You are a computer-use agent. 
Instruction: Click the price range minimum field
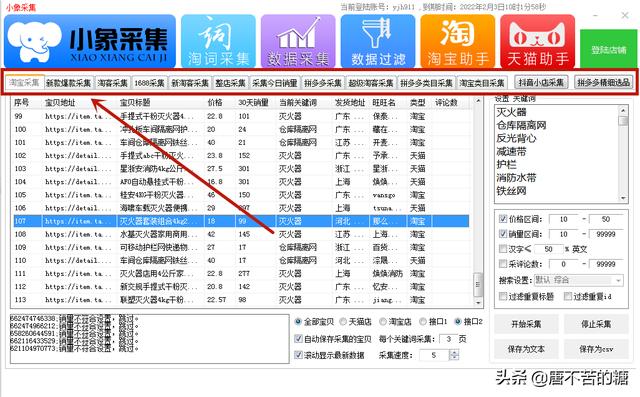click(x=564, y=219)
